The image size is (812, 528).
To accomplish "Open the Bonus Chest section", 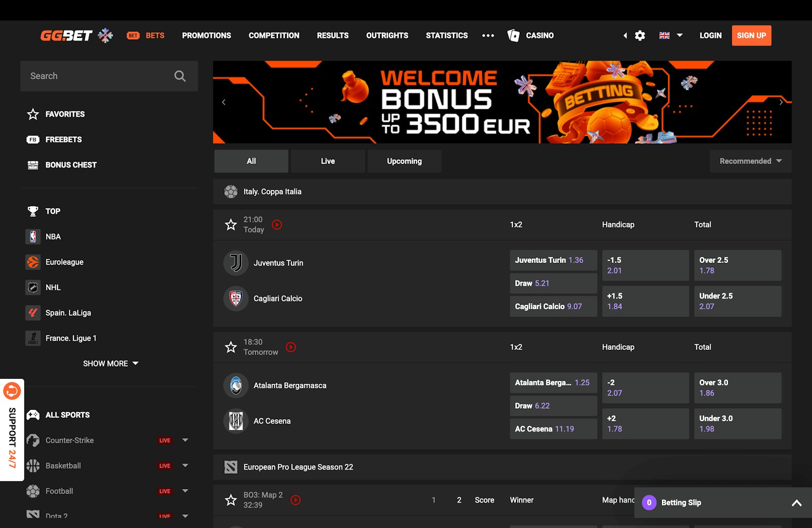I will 71,164.
